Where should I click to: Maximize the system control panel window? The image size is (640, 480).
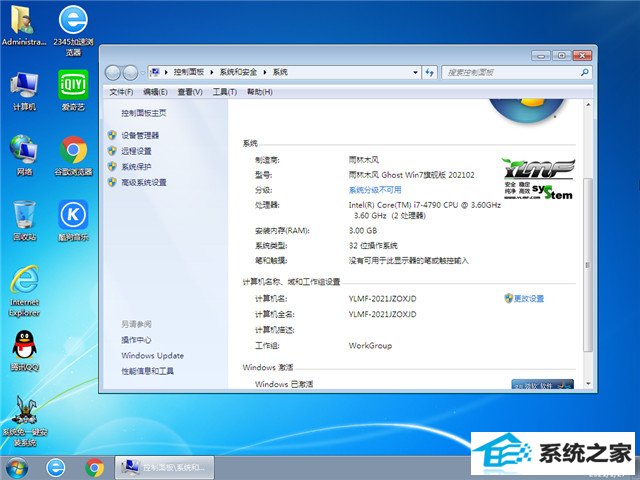tap(562, 56)
